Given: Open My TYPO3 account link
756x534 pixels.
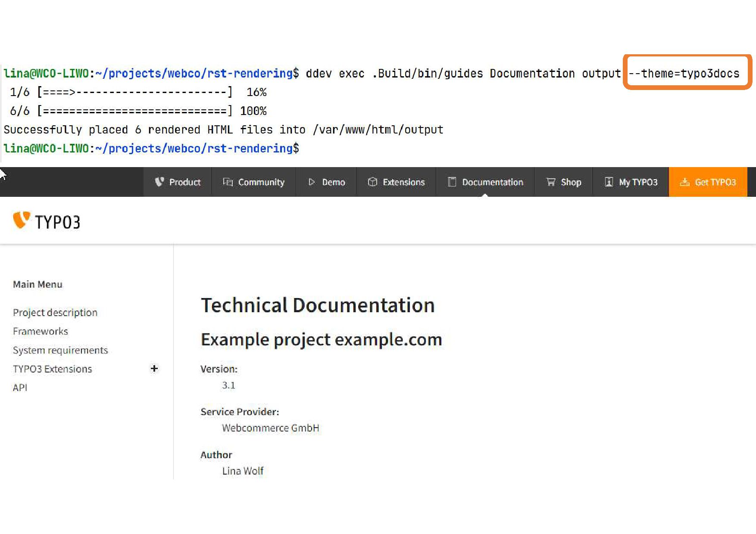Looking at the screenshot, I should 631,182.
